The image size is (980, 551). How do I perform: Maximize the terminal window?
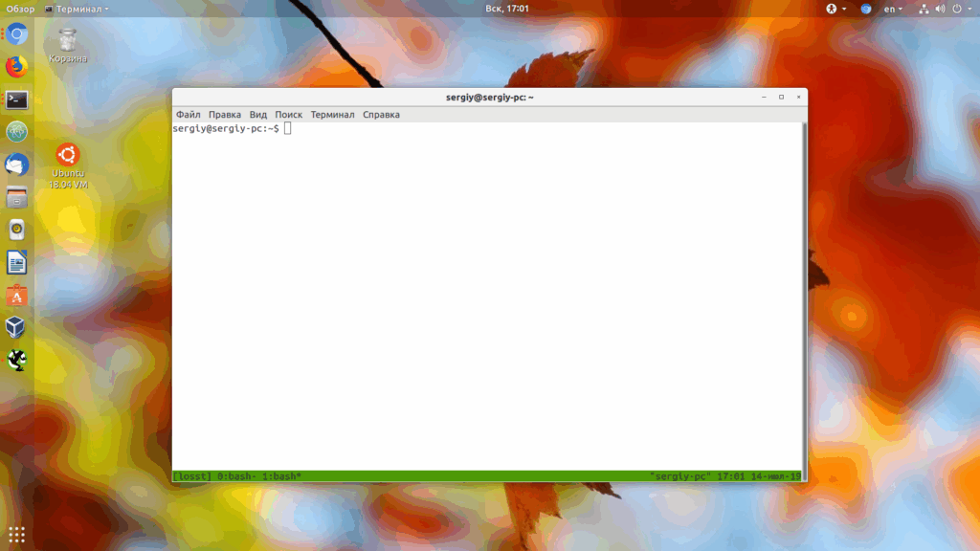pos(781,97)
